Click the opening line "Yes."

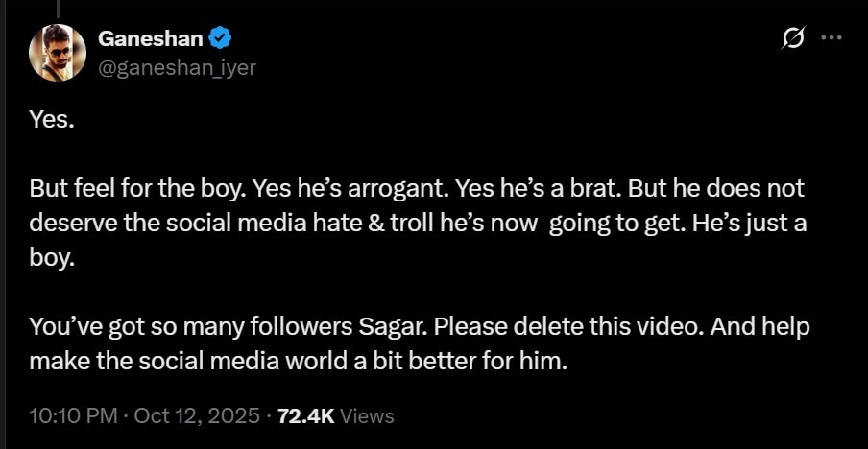click(51, 124)
